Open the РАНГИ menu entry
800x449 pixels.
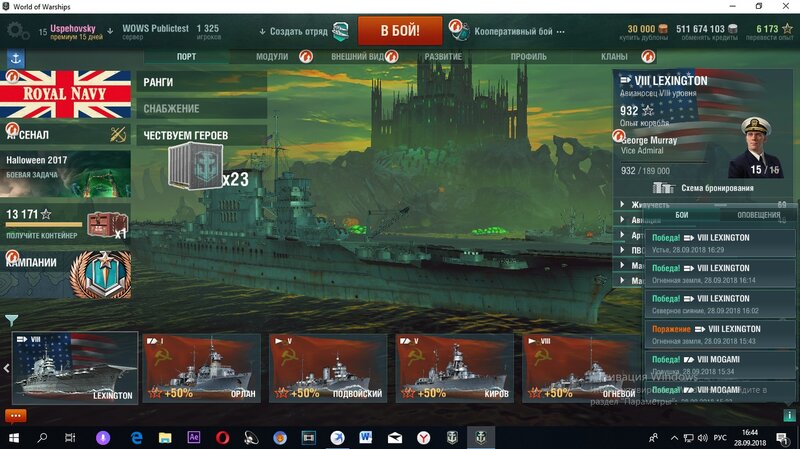[x=202, y=82]
